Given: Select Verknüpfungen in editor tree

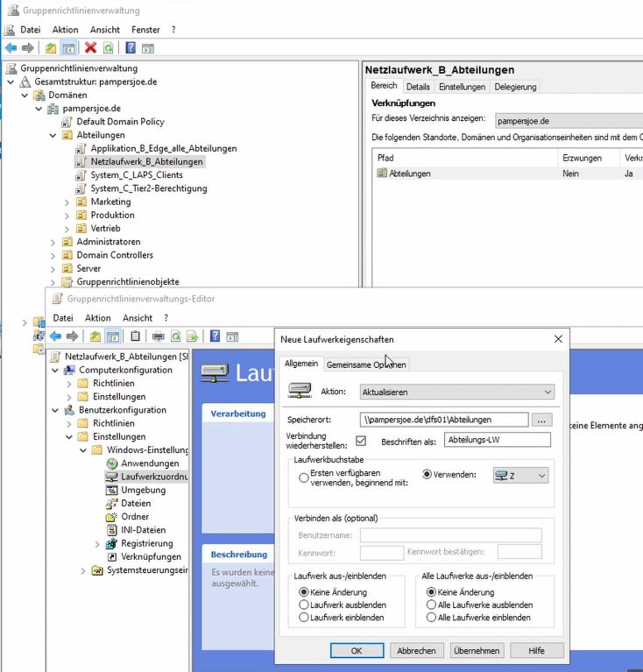Looking at the screenshot, I should tap(151, 556).
